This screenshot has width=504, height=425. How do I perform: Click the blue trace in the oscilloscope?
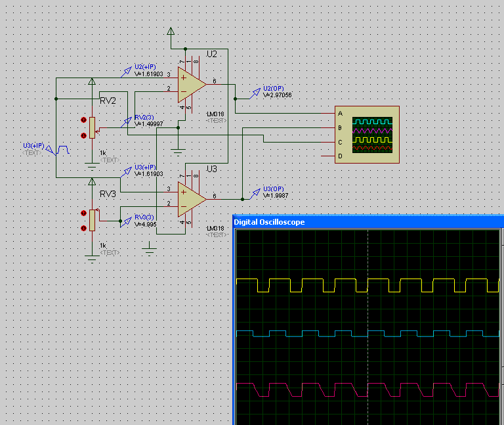click(367, 334)
